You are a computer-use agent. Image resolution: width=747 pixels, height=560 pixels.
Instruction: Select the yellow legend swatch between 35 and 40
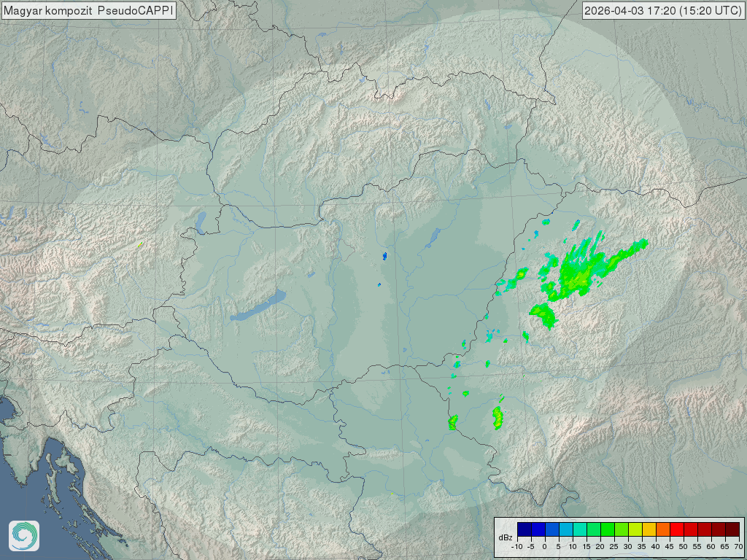pyautogui.click(x=649, y=529)
